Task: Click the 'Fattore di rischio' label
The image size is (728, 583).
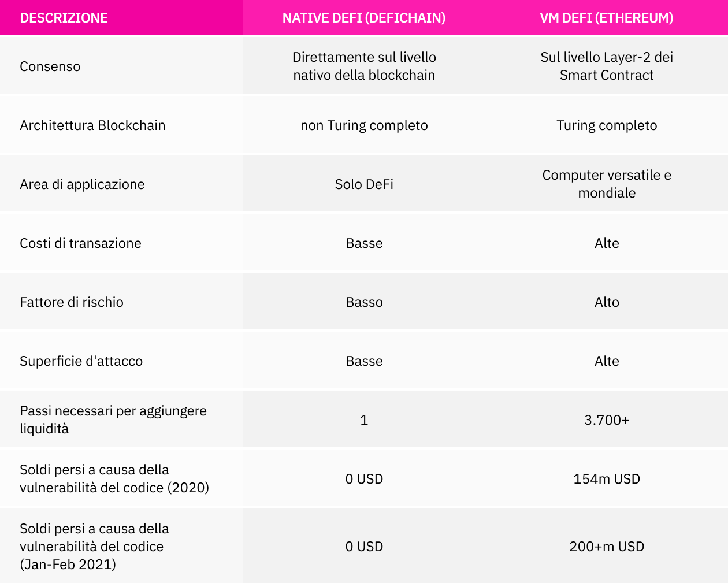Action: click(72, 302)
